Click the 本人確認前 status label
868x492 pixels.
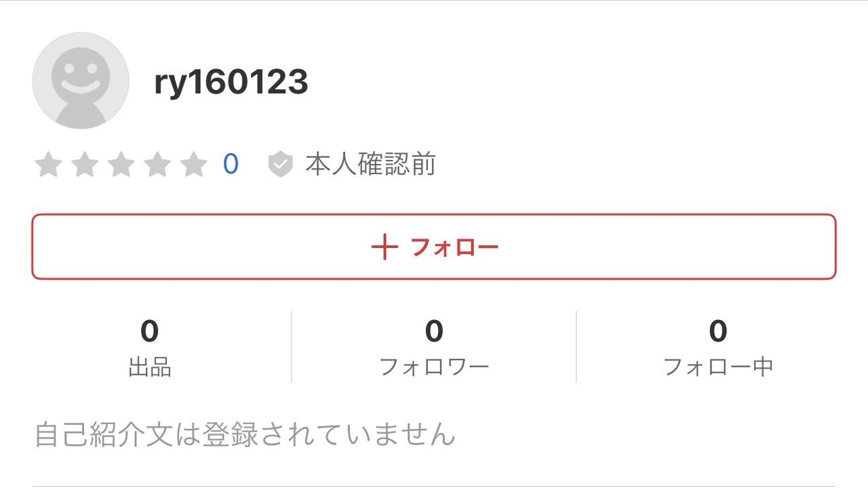click(370, 163)
